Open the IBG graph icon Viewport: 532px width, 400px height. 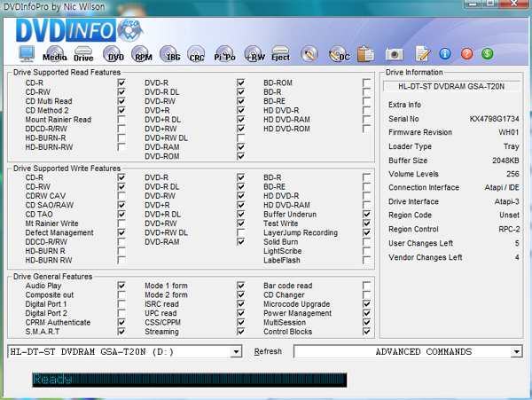[170, 53]
